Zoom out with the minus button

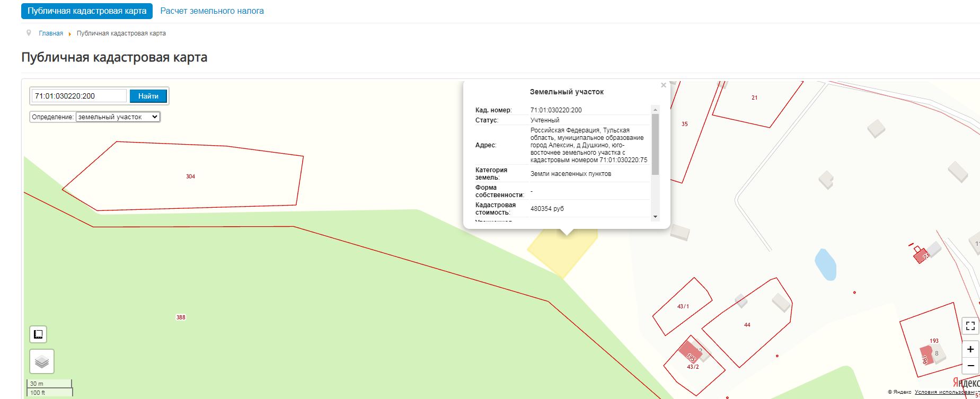point(970,366)
